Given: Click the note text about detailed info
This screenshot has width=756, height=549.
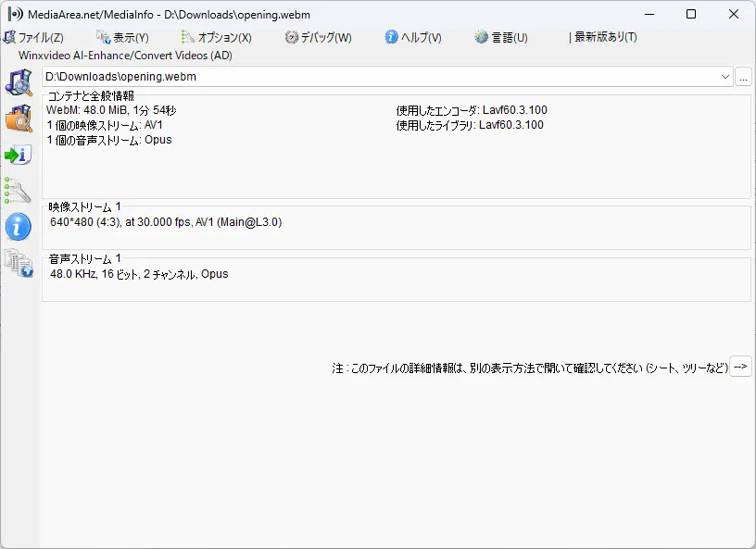Looking at the screenshot, I should click(530, 368).
